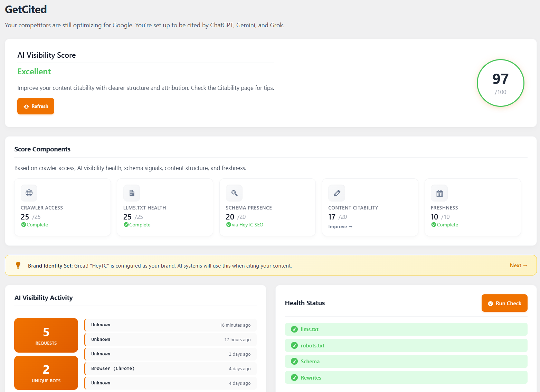Open the Improve link under Content Citability
Screen dimensions: 540x392
(340, 226)
